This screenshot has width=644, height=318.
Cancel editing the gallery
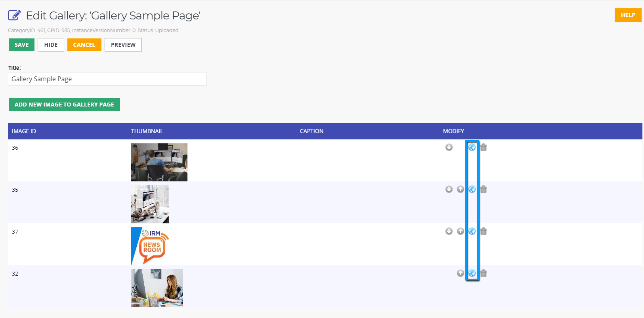84,45
